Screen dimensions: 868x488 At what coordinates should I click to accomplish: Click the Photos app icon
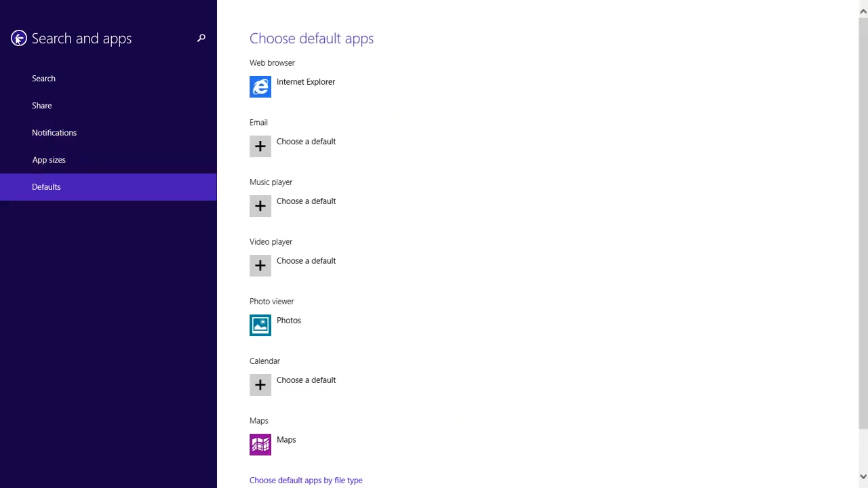pyautogui.click(x=260, y=325)
